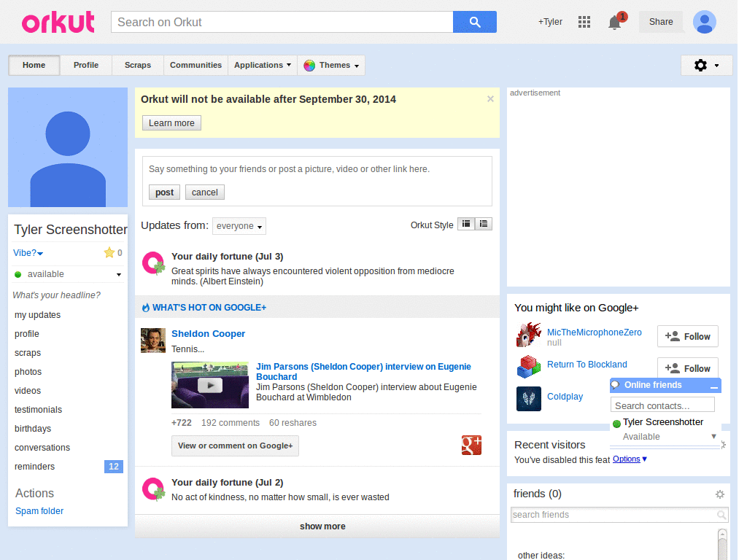Minimize the Online friends chat panel
747x560 pixels.
713,386
